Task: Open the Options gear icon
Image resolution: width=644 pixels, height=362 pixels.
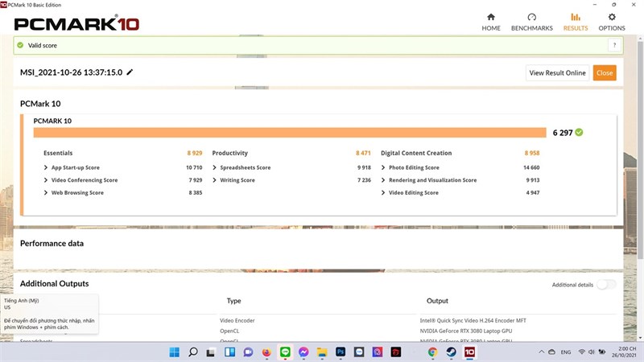Action: [x=612, y=17]
